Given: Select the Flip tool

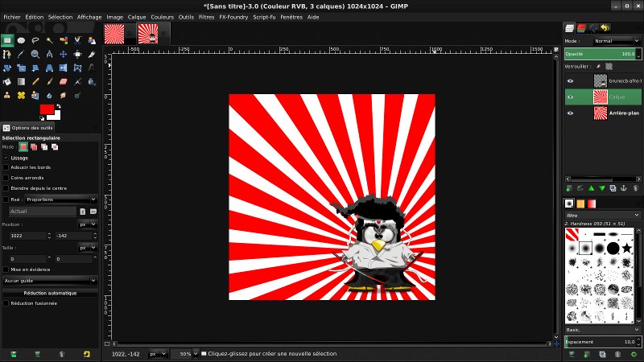Looking at the screenshot, I should (64, 68).
